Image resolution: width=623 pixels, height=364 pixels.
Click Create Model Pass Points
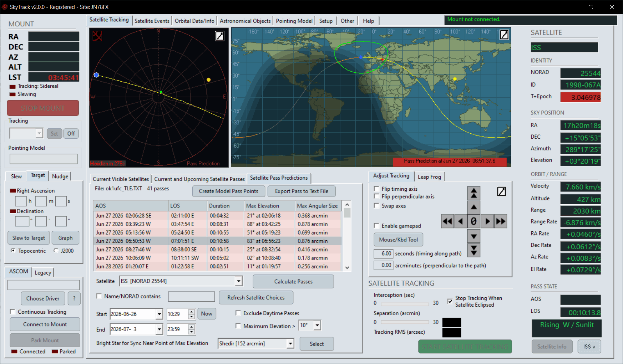pyautogui.click(x=228, y=191)
